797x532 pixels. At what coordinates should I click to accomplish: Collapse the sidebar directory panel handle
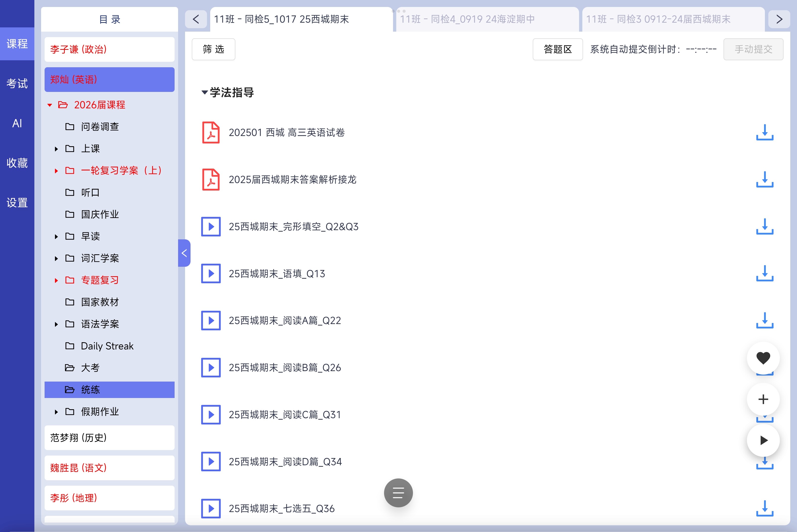(184, 253)
